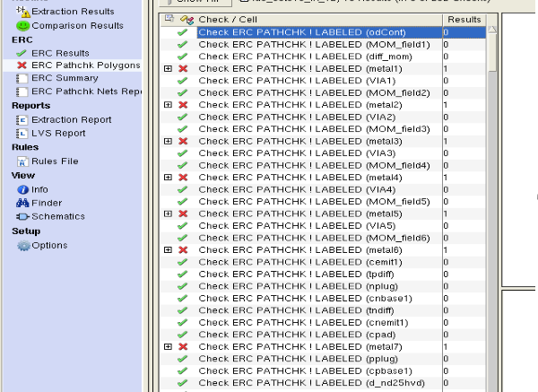
Task: Click the Extraction Report icon
Action: tap(22, 120)
